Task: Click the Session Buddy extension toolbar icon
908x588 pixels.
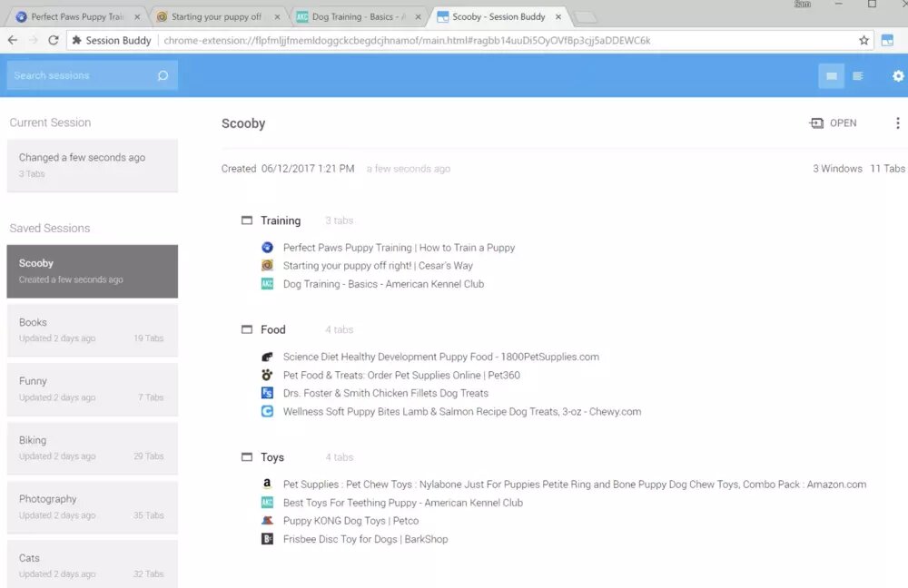Action: [887, 40]
